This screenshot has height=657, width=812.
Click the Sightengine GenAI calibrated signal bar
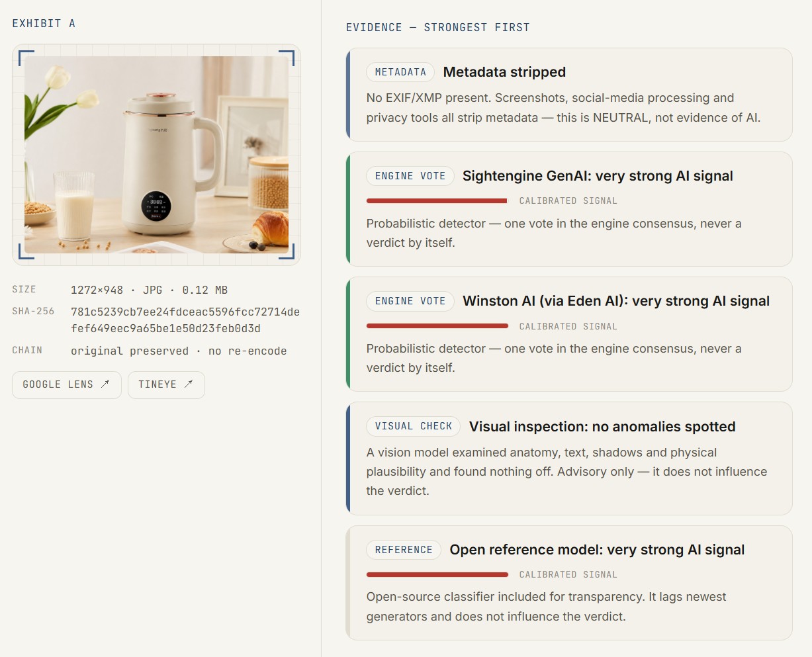tap(437, 200)
